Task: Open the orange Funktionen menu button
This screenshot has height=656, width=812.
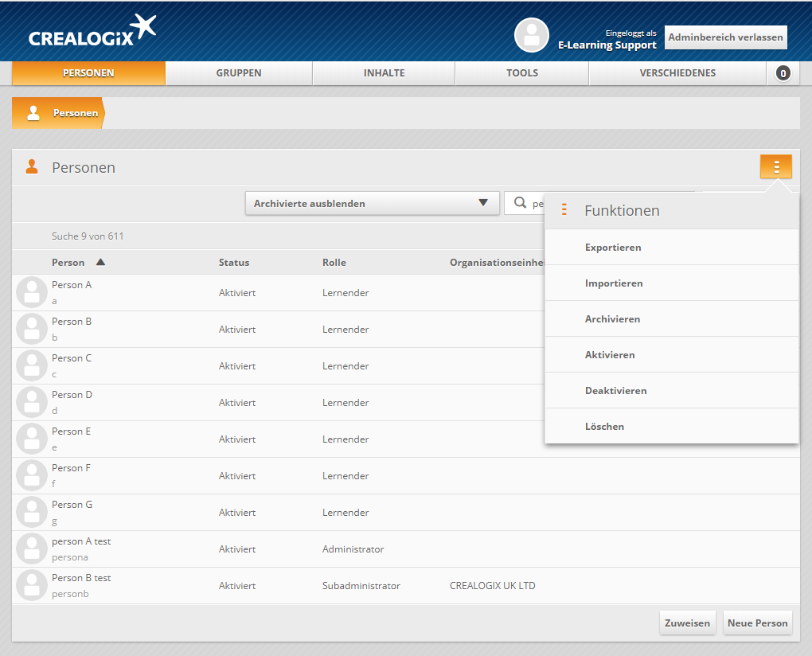Action: [x=775, y=166]
